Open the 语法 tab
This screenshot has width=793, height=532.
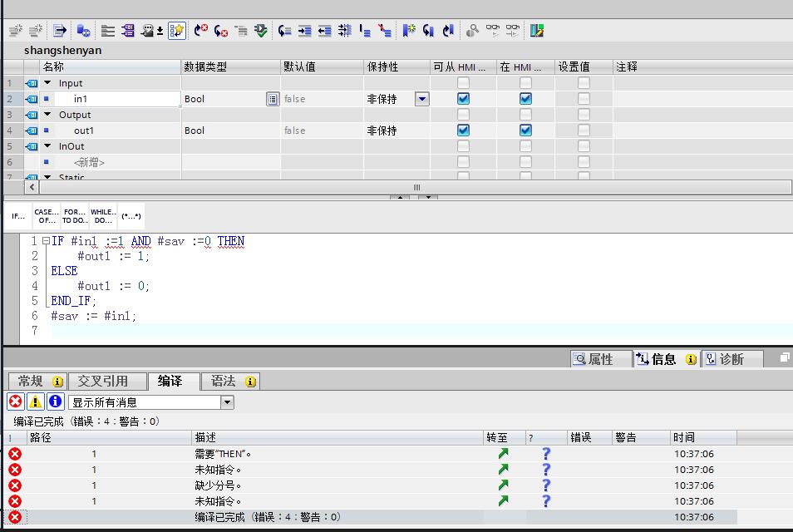coord(230,381)
